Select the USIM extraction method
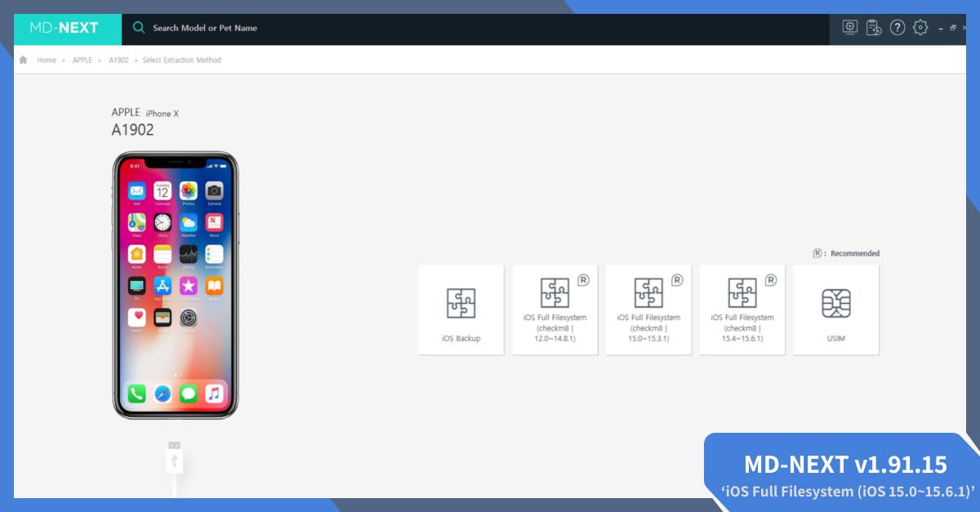 836,309
